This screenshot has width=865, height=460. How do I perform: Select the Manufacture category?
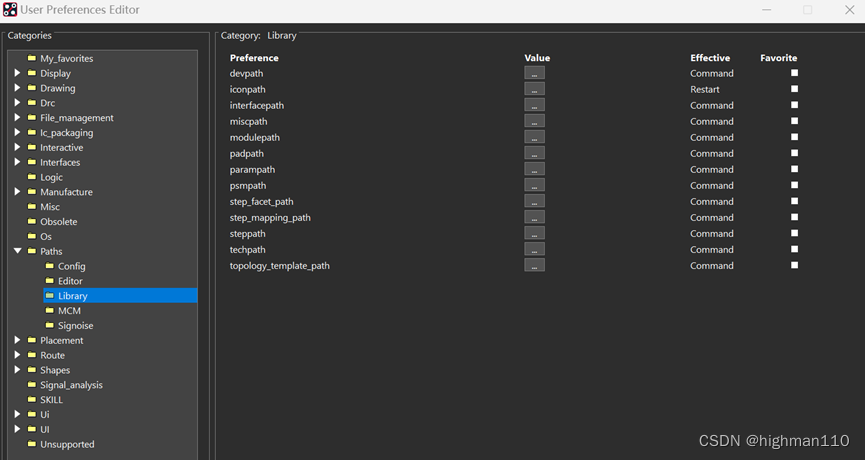tap(66, 192)
